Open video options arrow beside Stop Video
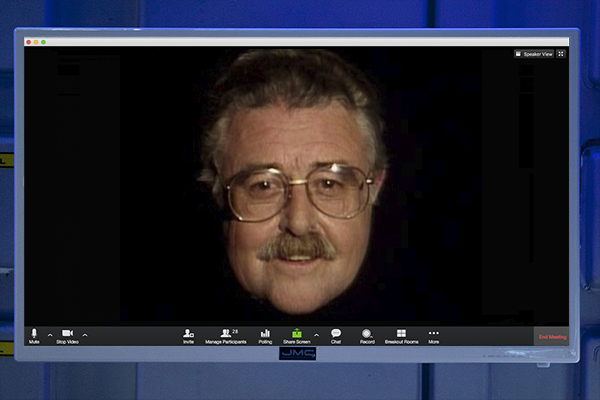 (85, 335)
